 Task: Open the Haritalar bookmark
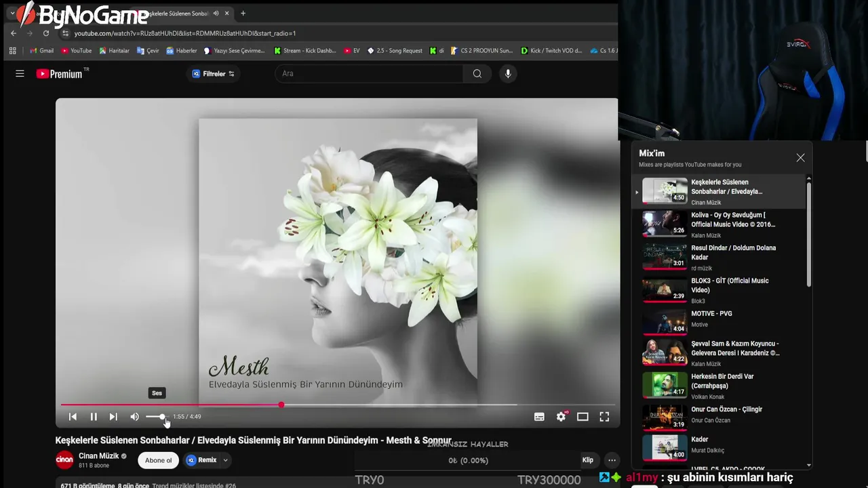[x=114, y=51]
